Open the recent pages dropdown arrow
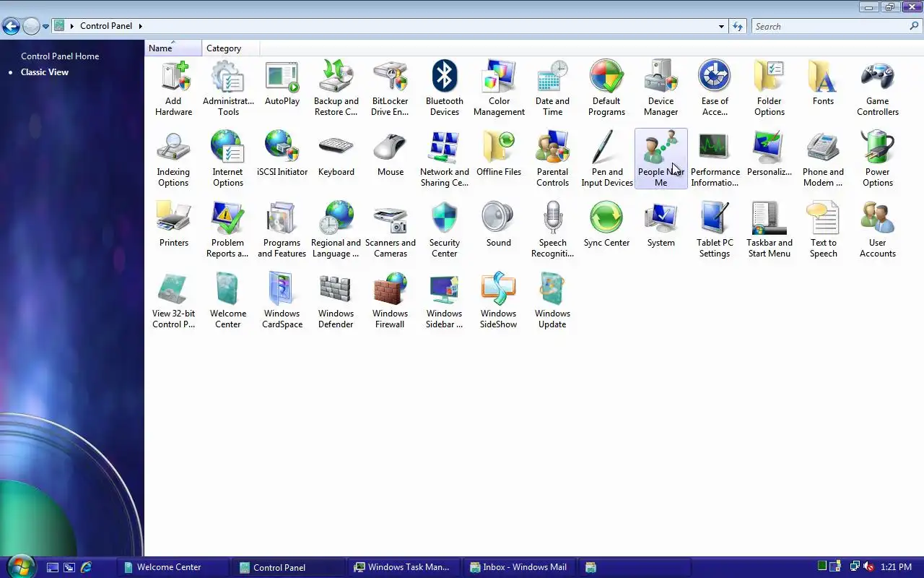The height and width of the screenshot is (578, 924). tap(45, 26)
